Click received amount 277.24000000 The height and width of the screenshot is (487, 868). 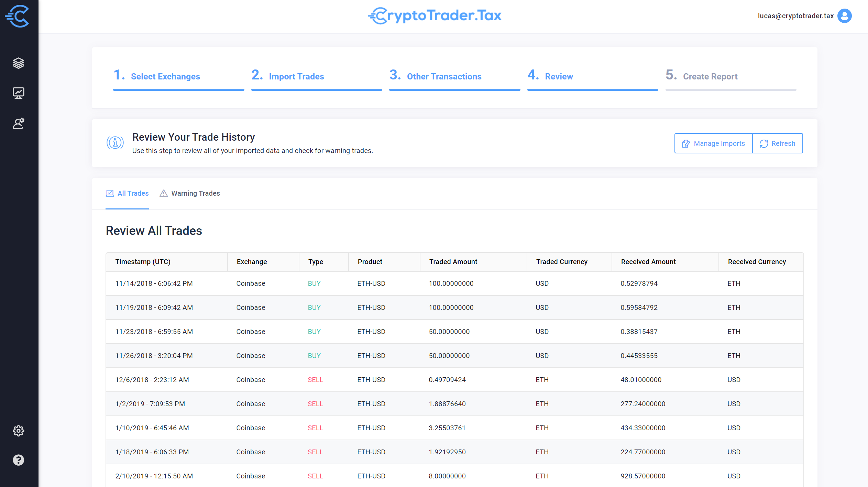point(643,404)
